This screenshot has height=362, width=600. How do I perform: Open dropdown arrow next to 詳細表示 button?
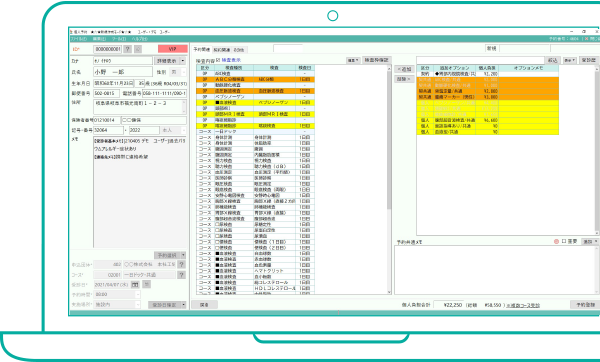coord(183,61)
